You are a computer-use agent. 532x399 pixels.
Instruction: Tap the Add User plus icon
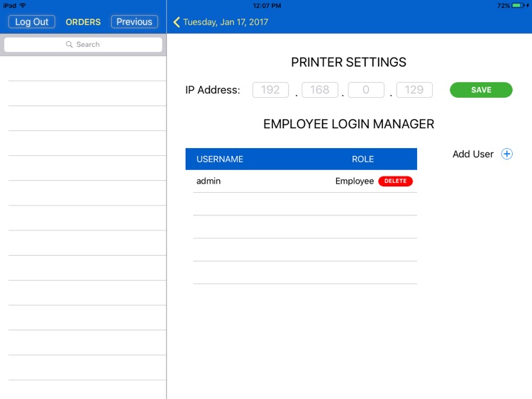(x=506, y=154)
